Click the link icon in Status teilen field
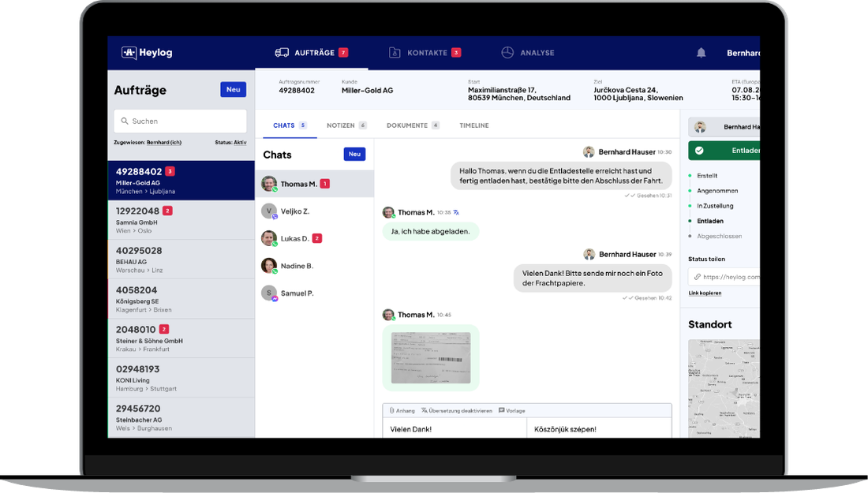 [x=697, y=277]
